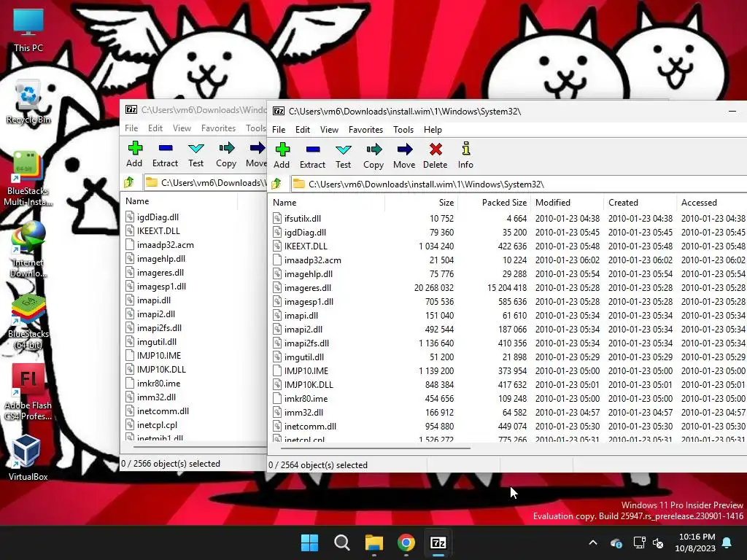The height and width of the screenshot is (560, 747).
Task: Open File menu in background 7-Zip window
Action: click(x=131, y=128)
